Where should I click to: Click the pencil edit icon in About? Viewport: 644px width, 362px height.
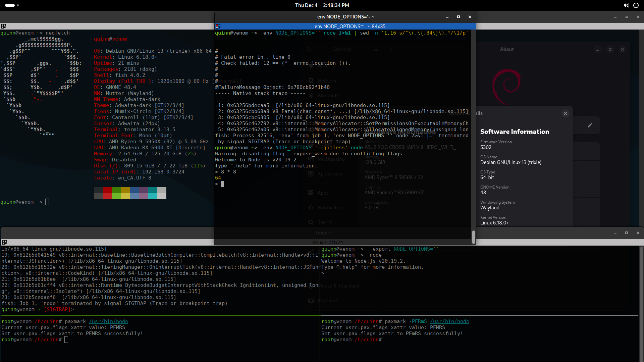click(x=590, y=125)
